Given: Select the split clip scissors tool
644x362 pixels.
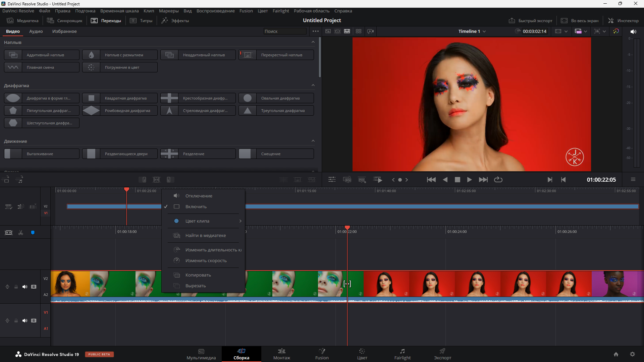Looking at the screenshot, I should pyautogui.click(x=21, y=233).
